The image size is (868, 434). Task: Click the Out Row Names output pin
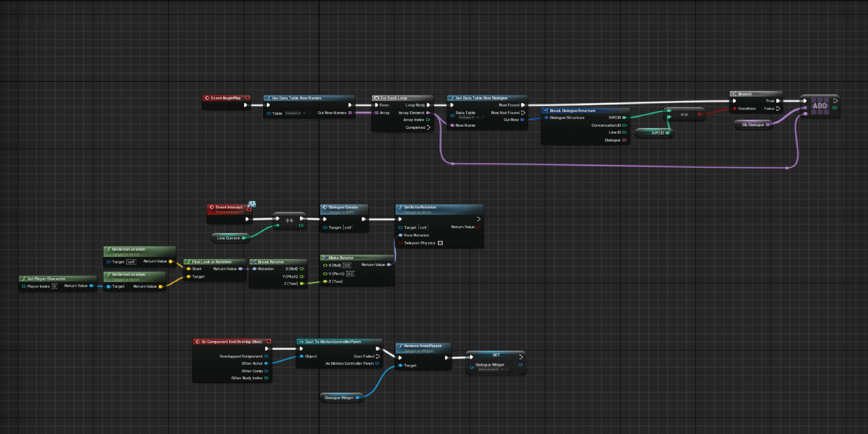[x=350, y=113]
